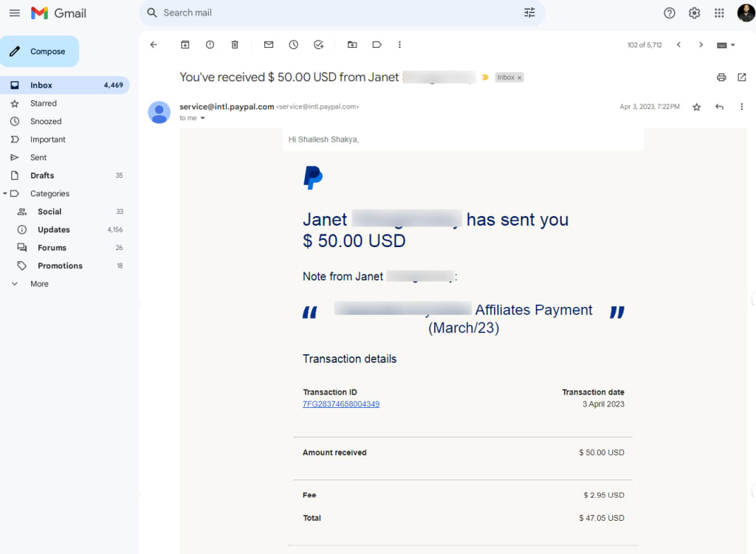Archive this email

[x=185, y=45]
